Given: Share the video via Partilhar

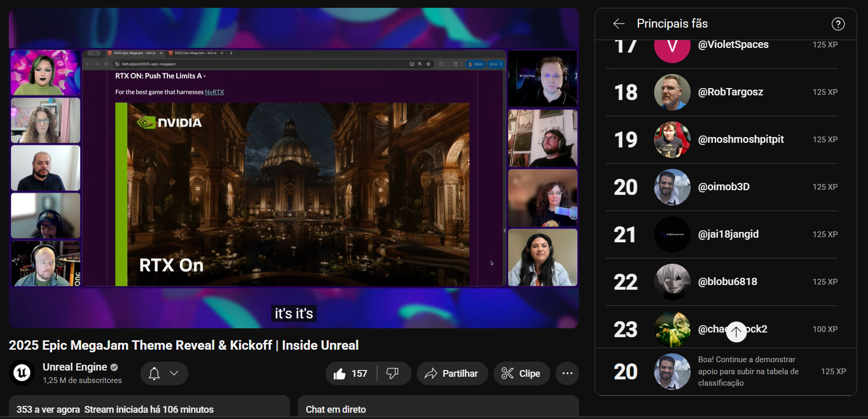Looking at the screenshot, I should point(452,374).
